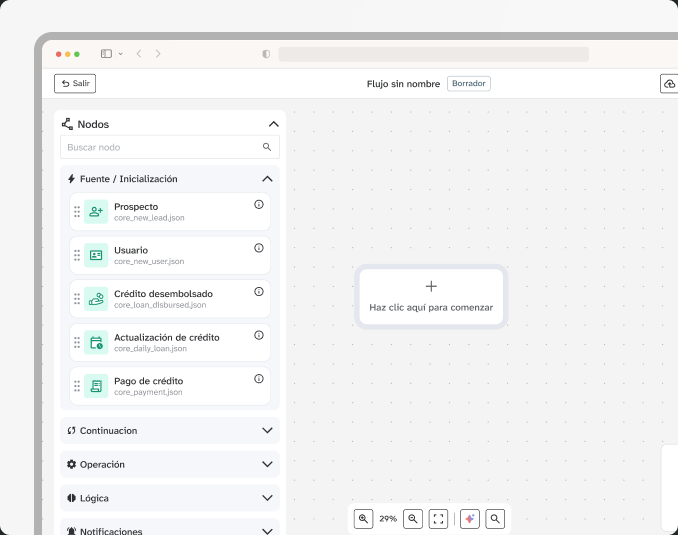Click the Flujo sin nombre title
The height and width of the screenshot is (535, 678).
403,84
